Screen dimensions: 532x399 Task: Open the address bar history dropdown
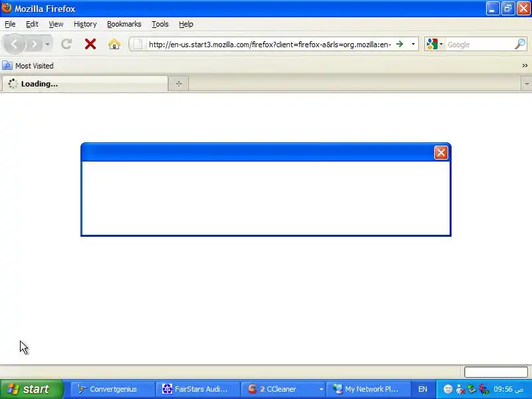[413, 44]
